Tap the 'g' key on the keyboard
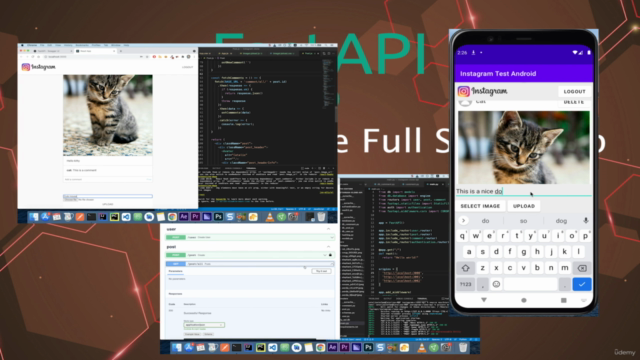640x360 pixels. tap(524, 252)
